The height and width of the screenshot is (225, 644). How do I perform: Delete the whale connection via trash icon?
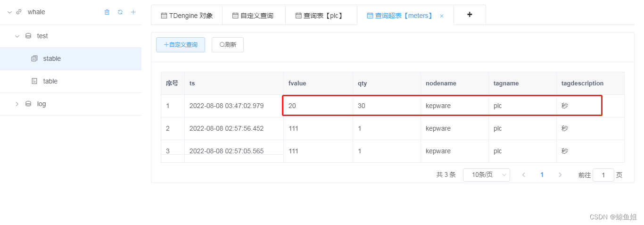(107, 12)
